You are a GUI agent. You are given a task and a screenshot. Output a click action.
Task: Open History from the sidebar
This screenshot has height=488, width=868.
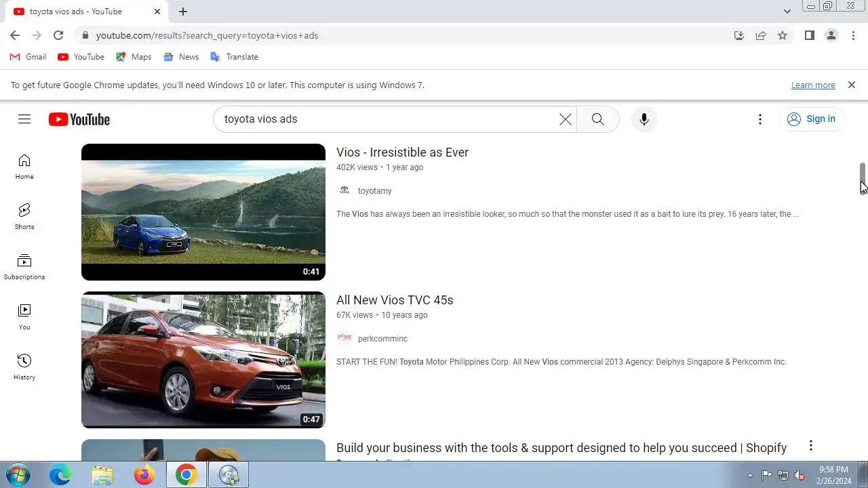[x=24, y=367]
